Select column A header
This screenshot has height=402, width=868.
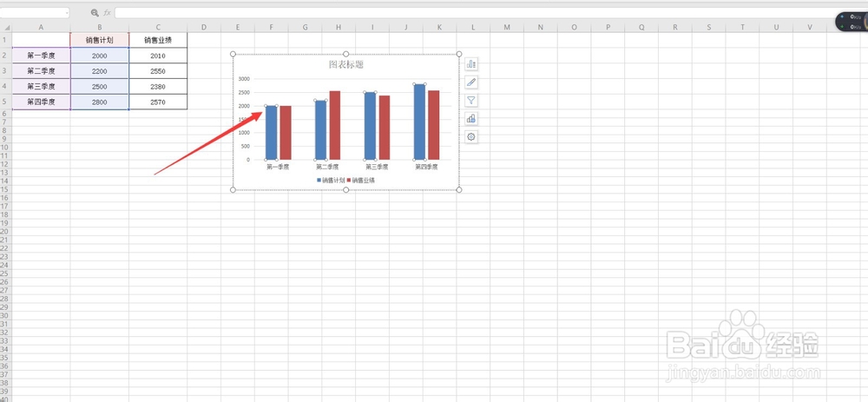(41, 27)
